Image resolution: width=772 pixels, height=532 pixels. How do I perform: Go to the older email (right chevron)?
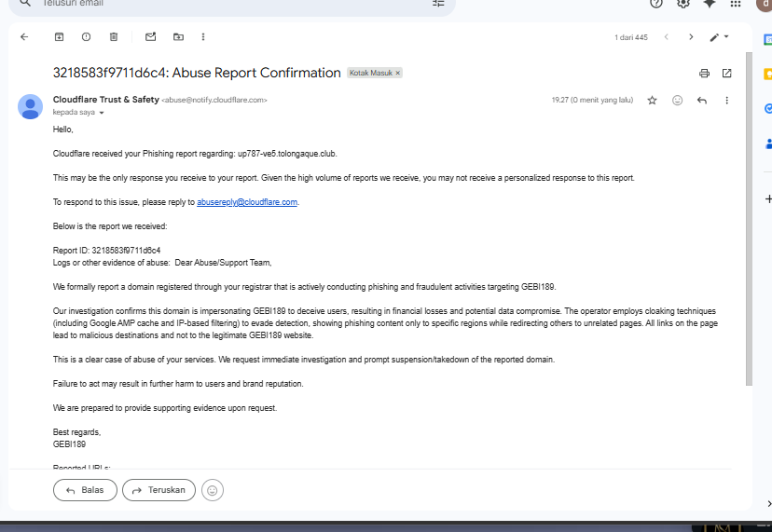(691, 37)
